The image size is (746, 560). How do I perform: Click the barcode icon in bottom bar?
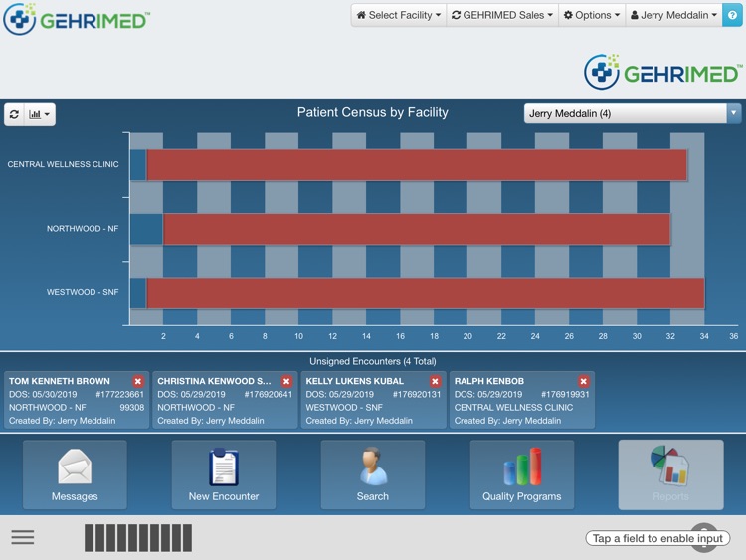138,538
